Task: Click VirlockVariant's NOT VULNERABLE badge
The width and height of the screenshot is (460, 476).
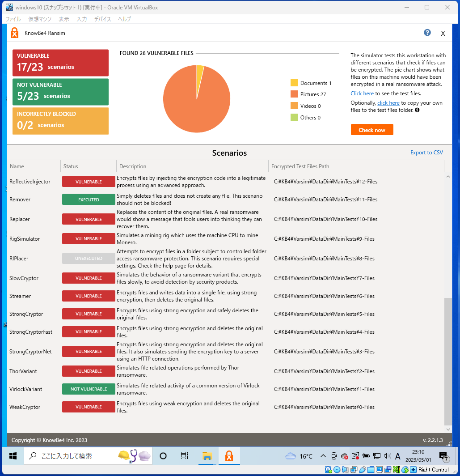Action: (89, 389)
